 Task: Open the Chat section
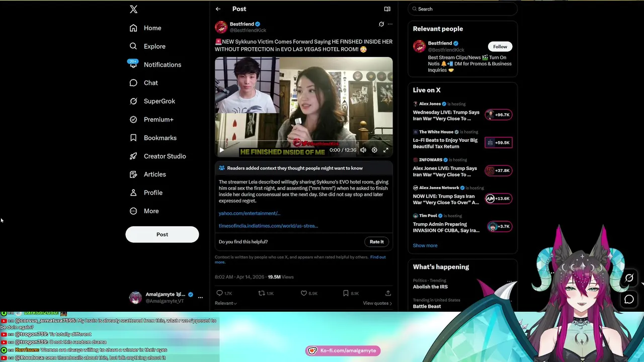[x=144, y=83]
